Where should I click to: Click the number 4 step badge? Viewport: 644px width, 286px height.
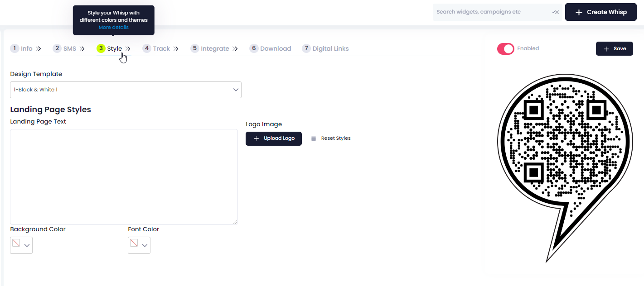tap(147, 48)
